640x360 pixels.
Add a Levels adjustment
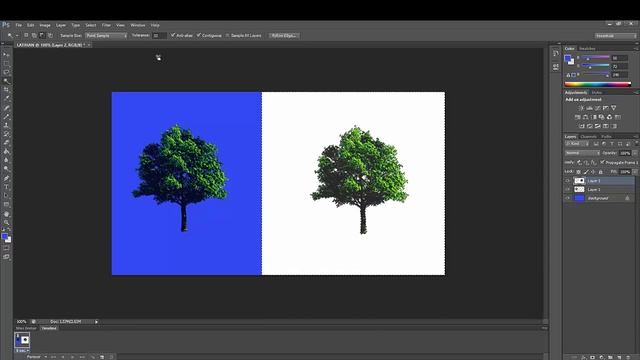pos(589,108)
